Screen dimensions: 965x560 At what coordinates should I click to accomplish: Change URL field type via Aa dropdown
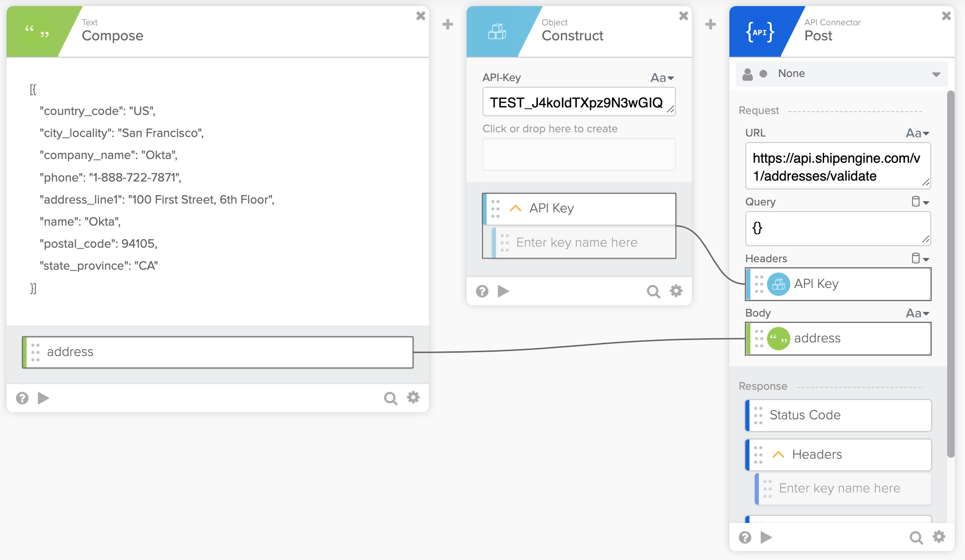click(x=917, y=133)
